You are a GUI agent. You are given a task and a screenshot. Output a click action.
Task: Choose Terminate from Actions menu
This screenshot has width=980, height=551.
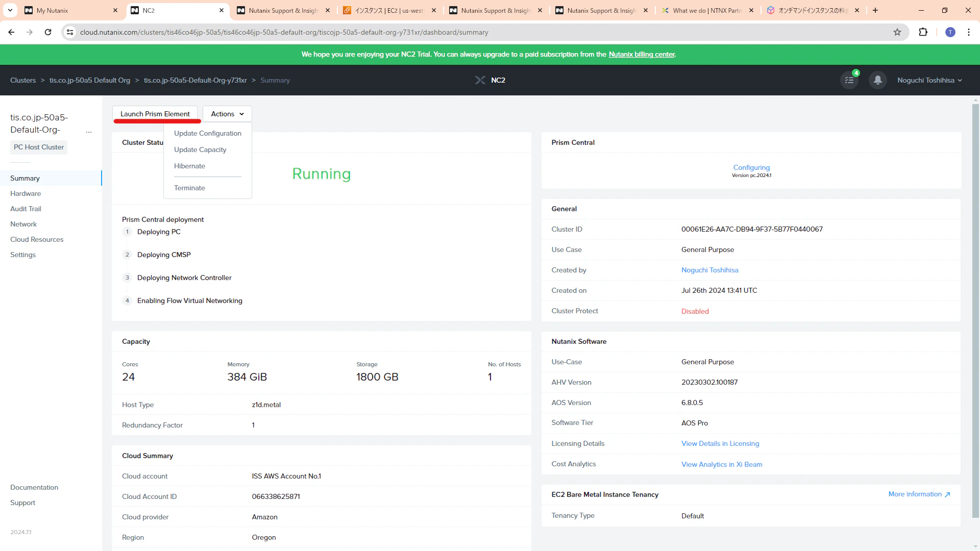click(189, 188)
